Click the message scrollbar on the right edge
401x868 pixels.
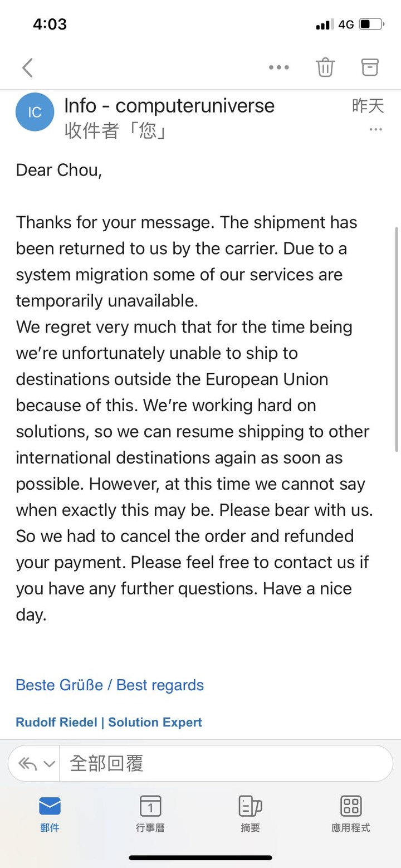397,339
